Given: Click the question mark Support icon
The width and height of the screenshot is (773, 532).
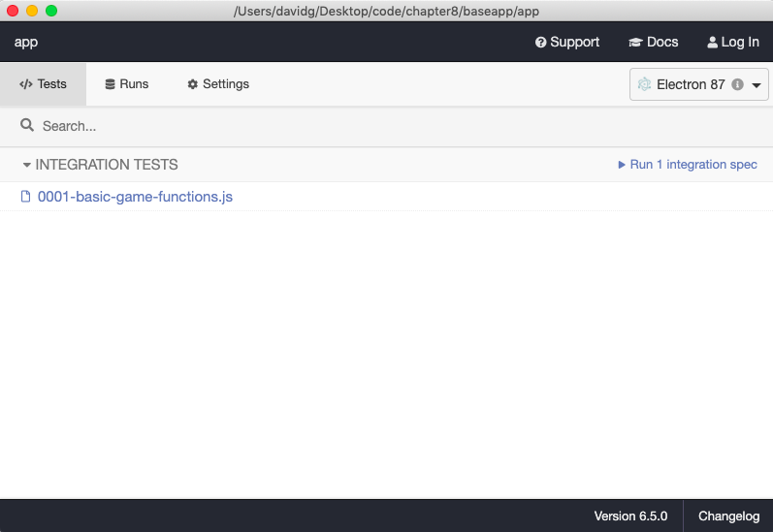Looking at the screenshot, I should click(541, 43).
